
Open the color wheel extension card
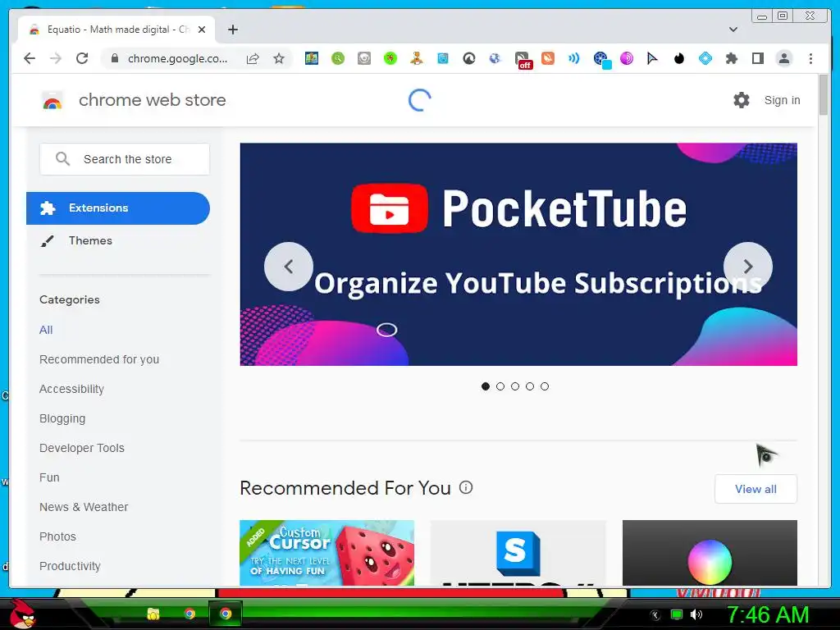point(710,553)
